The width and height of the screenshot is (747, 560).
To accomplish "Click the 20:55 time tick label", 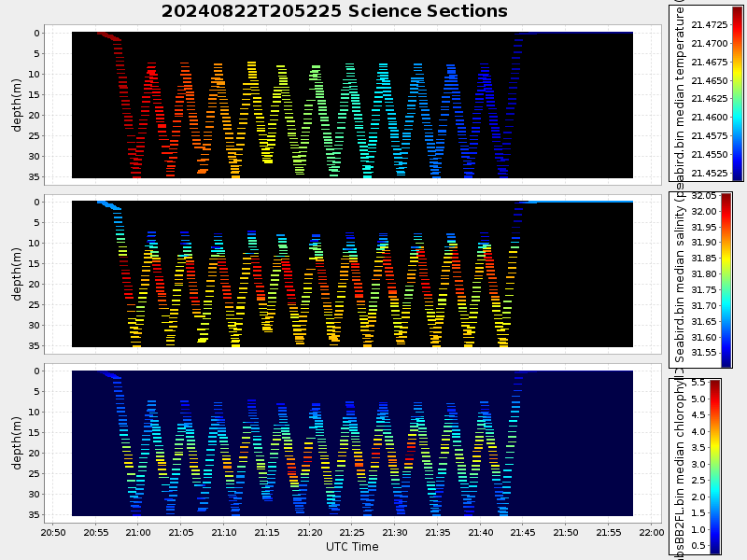I will pyautogui.click(x=96, y=532).
